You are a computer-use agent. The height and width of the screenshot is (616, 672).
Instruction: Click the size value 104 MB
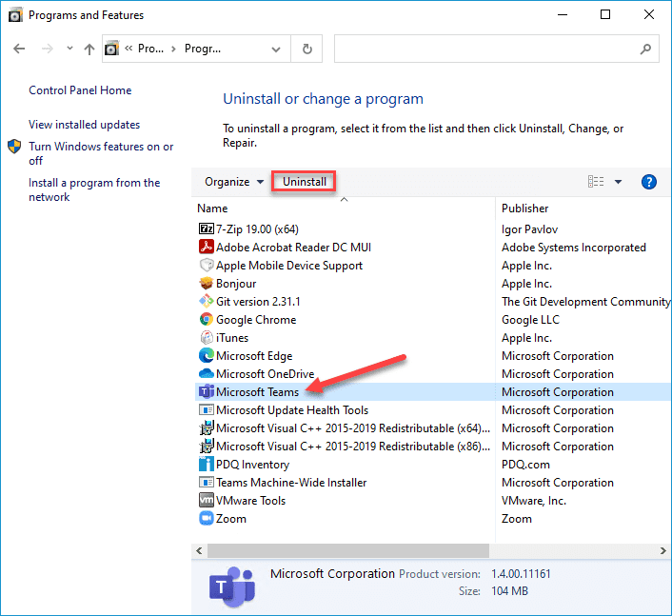pos(509,591)
